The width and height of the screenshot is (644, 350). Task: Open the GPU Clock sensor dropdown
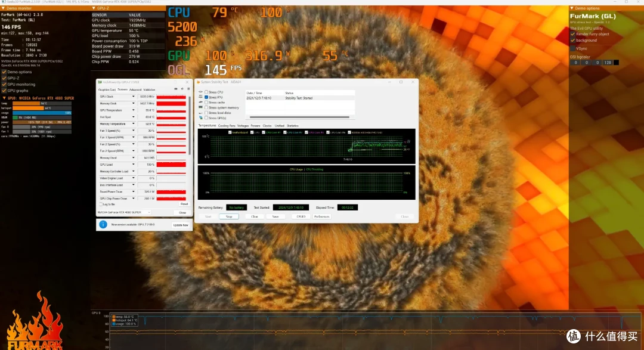point(133,97)
